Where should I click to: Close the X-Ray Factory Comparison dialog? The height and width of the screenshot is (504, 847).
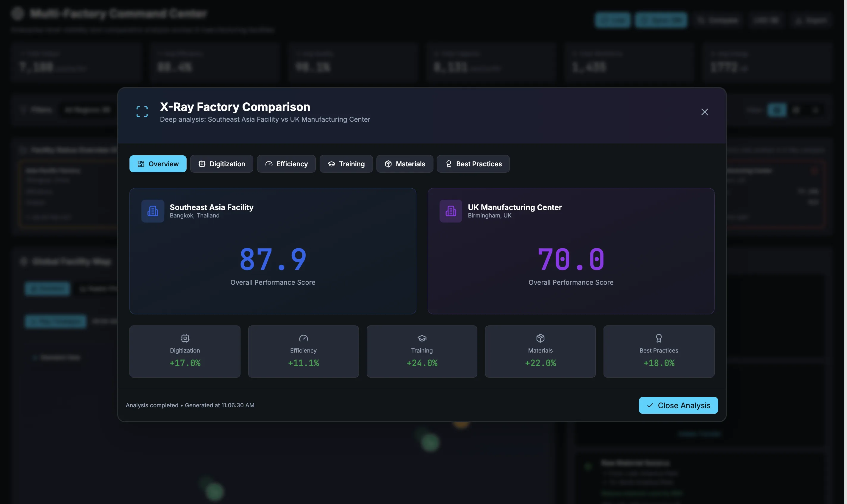[704, 112]
